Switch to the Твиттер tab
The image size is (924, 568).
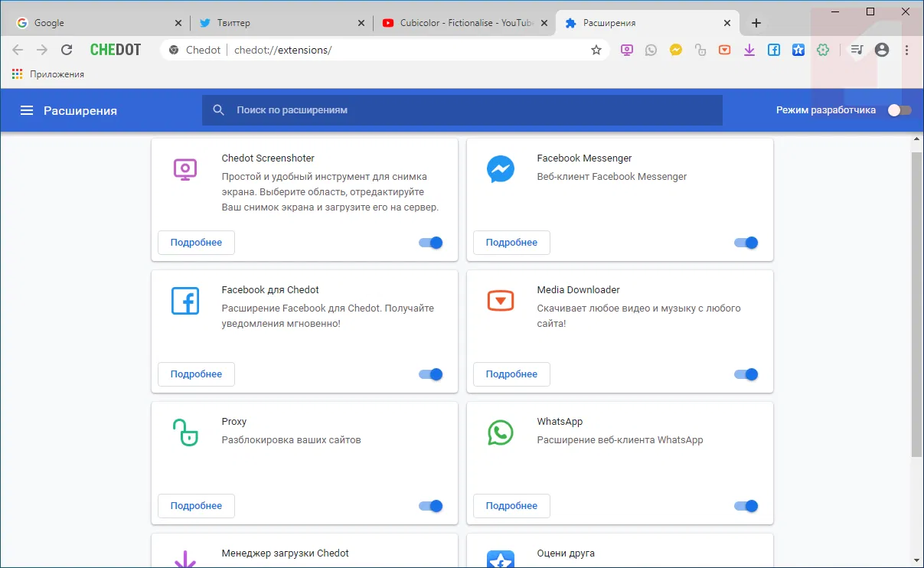[x=281, y=23]
